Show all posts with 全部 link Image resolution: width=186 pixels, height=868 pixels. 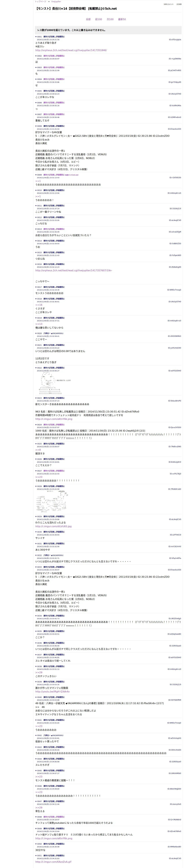(88, 19)
